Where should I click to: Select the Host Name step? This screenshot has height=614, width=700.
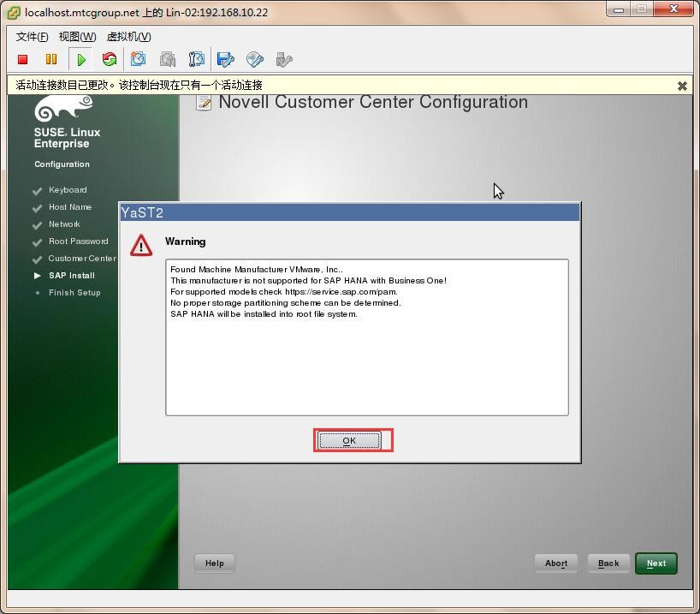pyautogui.click(x=70, y=207)
